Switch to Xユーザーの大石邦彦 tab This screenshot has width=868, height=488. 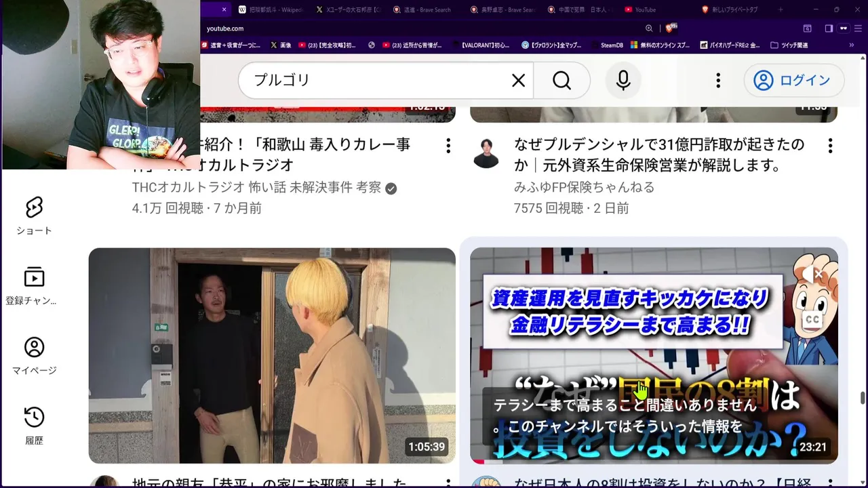(349, 9)
